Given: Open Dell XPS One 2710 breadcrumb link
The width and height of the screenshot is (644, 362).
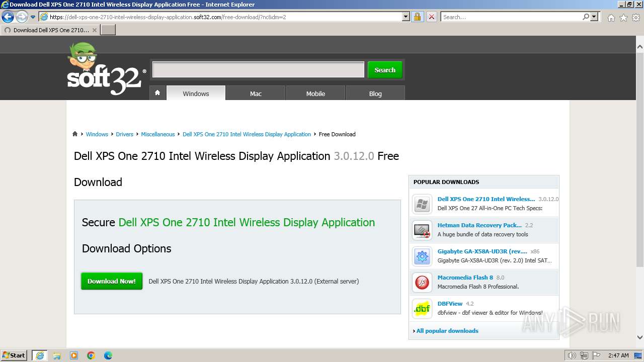Looking at the screenshot, I should [x=247, y=134].
